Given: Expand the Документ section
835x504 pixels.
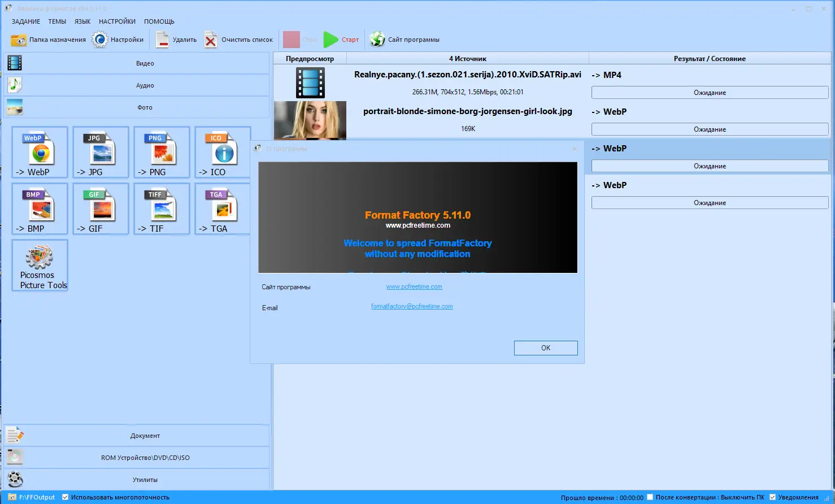Looking at the screenshot, I should pos(145,435).
